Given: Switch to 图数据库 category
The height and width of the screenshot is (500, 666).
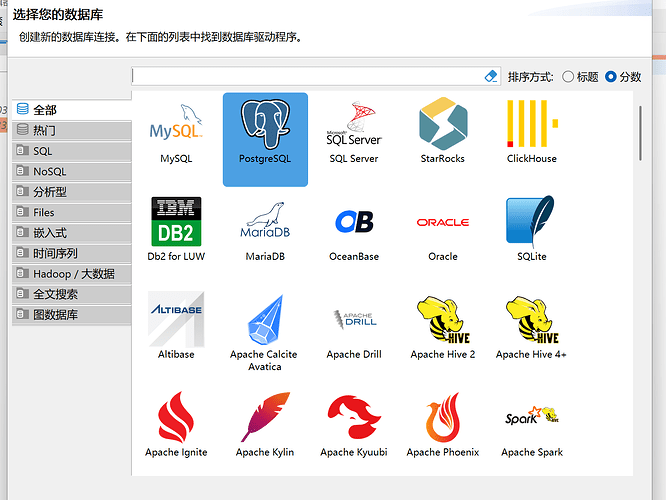Looking at the screenshot, I should [x=72, y=314].
